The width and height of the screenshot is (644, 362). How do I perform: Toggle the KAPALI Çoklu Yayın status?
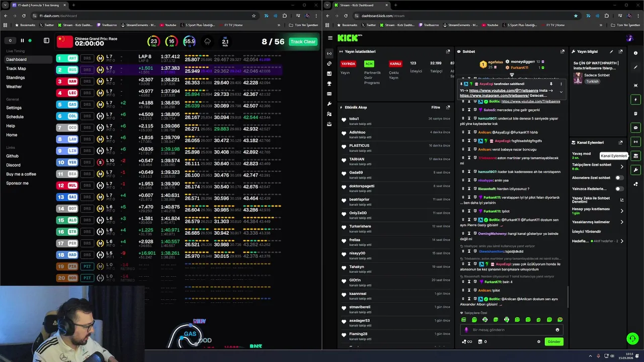coord(395,64)
